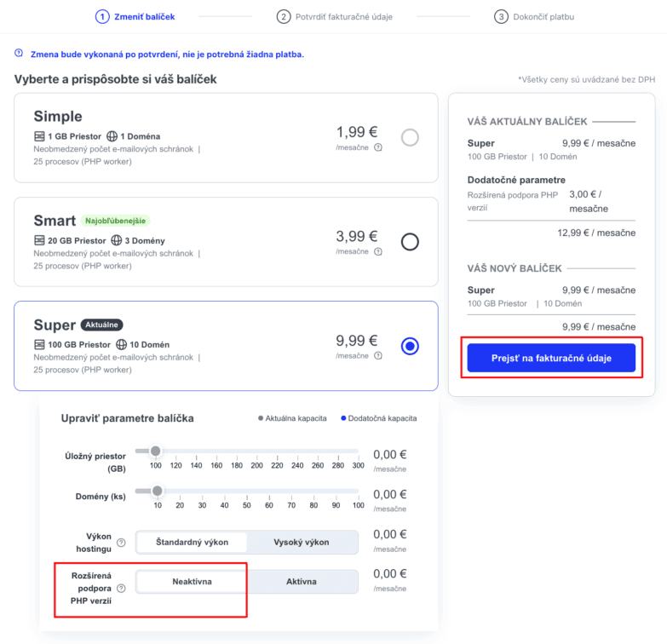The height and width of the screenshot is (644, 667).
Task: Go to step 3 Dokončiť platbu
Action: click(544, 16)
